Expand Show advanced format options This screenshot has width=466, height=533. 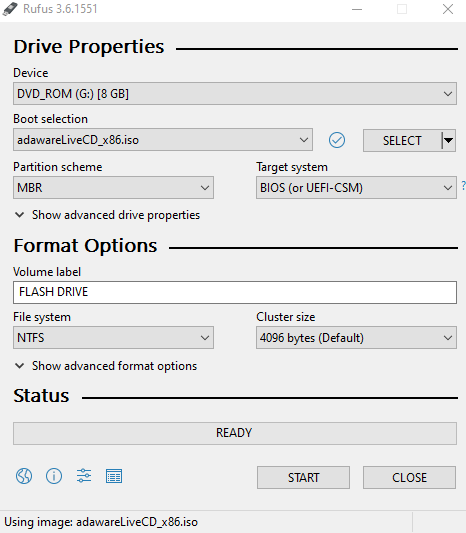point(106,366)
